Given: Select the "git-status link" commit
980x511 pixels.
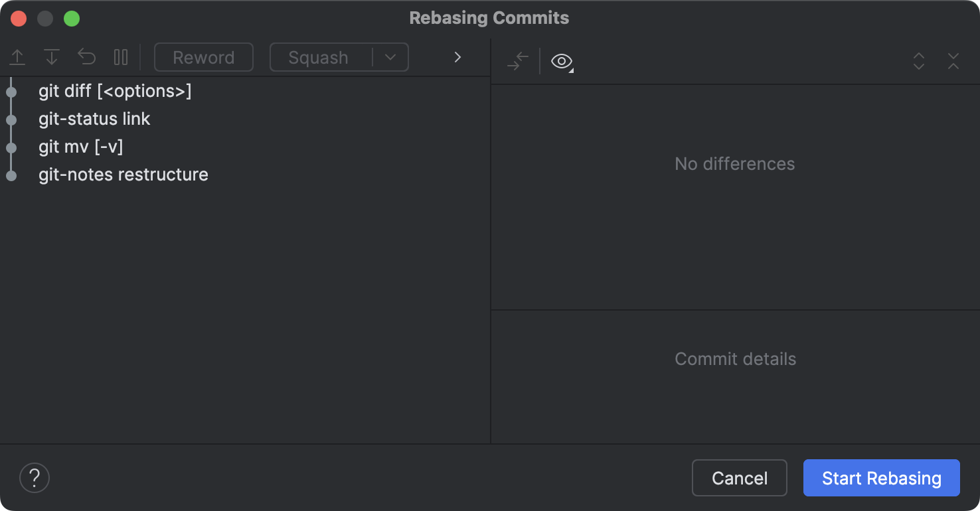Looking at the screenshot, I should point(94,119).
